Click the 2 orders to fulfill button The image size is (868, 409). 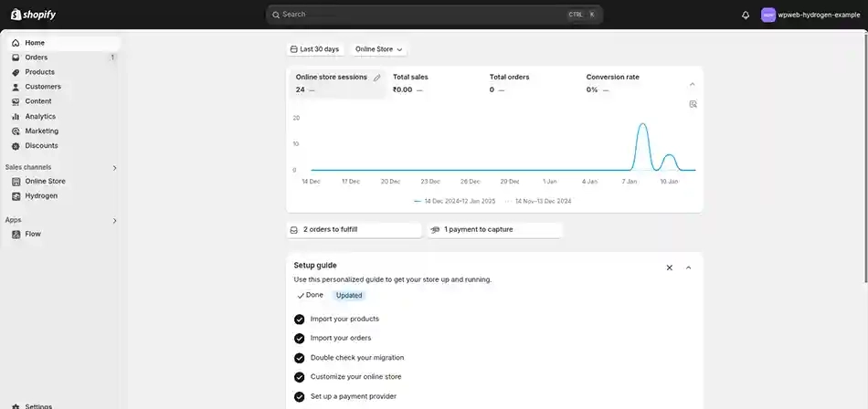(354, 230)
